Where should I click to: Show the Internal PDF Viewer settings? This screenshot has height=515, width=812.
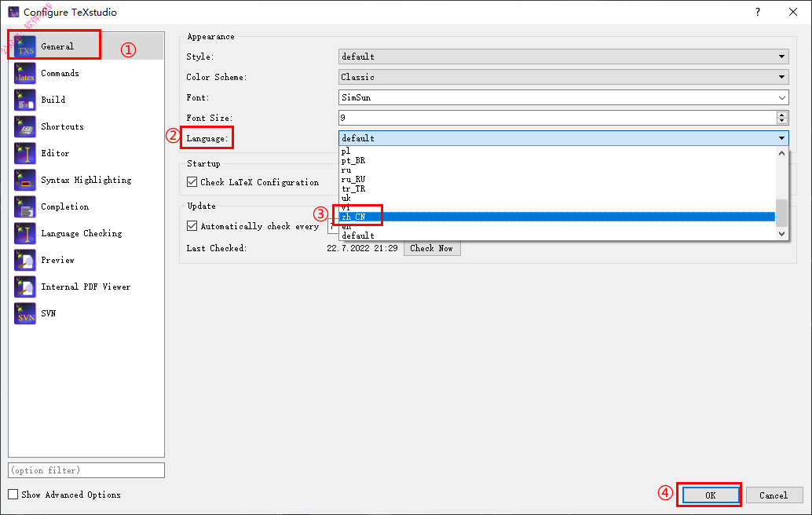86,287
